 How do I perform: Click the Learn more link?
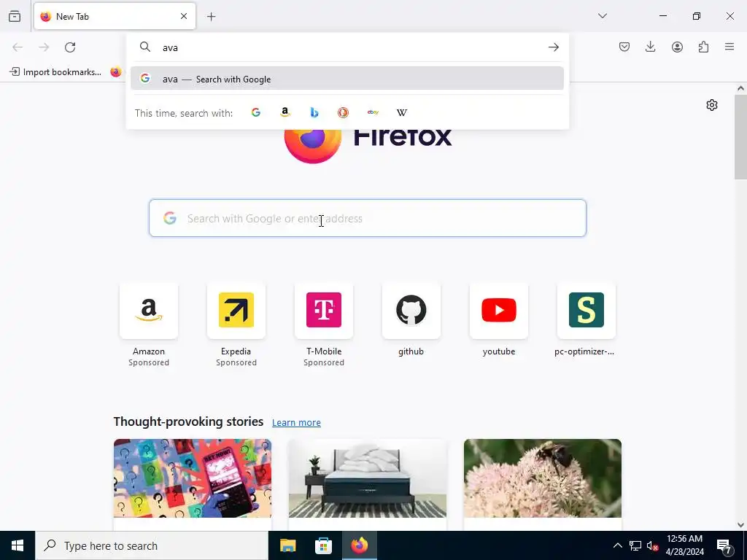296,422
